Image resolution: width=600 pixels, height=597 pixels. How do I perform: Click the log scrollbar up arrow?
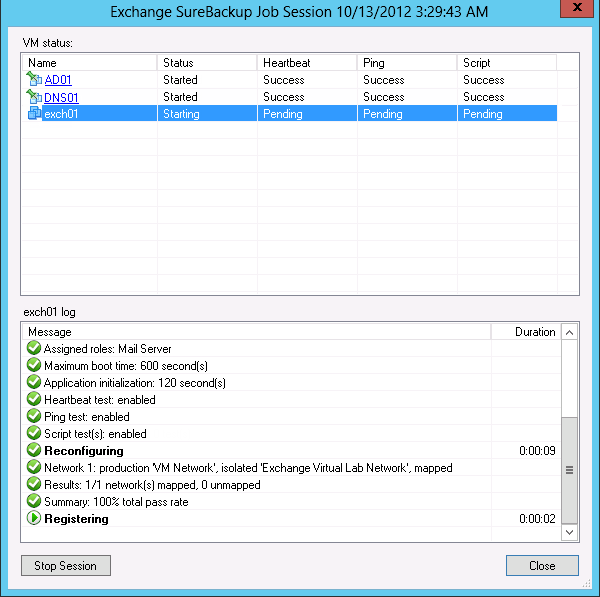(569, 333)
